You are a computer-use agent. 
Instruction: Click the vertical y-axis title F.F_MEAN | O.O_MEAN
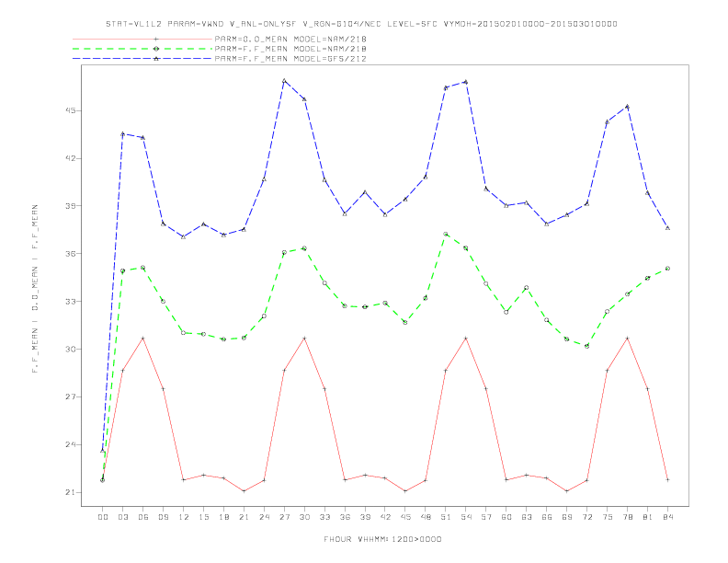click(35, 289)
